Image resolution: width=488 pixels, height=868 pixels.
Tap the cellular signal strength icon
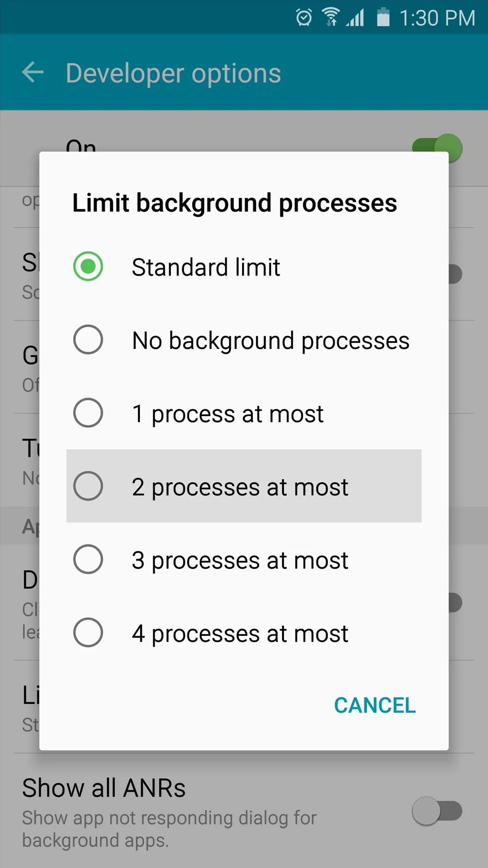pos(355,18)
